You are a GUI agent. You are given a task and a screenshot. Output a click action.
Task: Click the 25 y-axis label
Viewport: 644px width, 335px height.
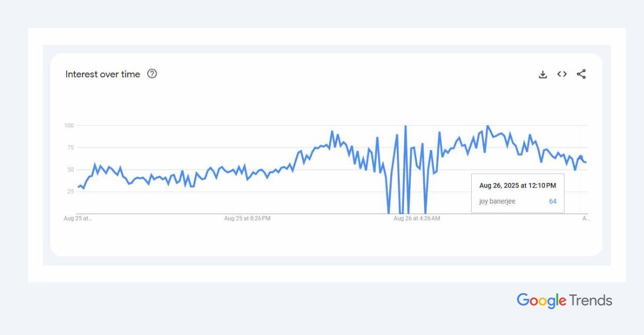(x=71, y=192)
